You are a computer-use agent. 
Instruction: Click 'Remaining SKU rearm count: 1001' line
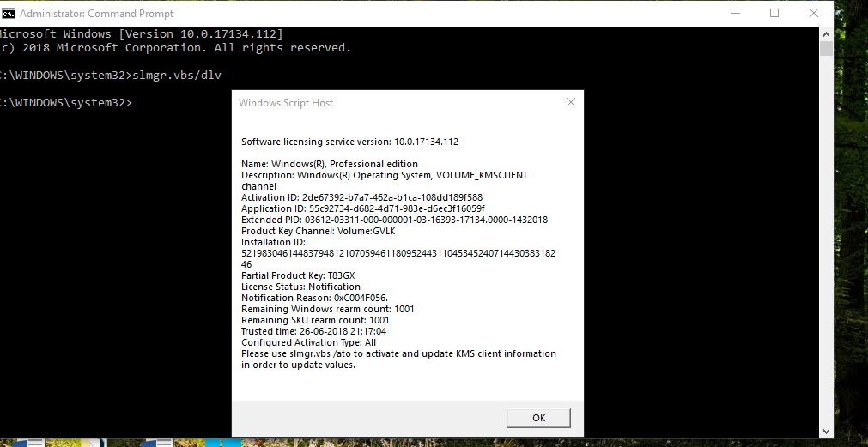click(x=316, y=320)
